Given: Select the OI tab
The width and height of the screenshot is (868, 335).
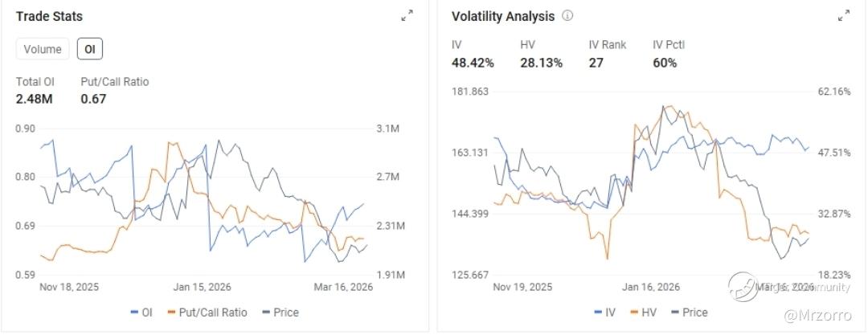Looking at the screenshot, I should pyautogui.click(x=90, y=49).
